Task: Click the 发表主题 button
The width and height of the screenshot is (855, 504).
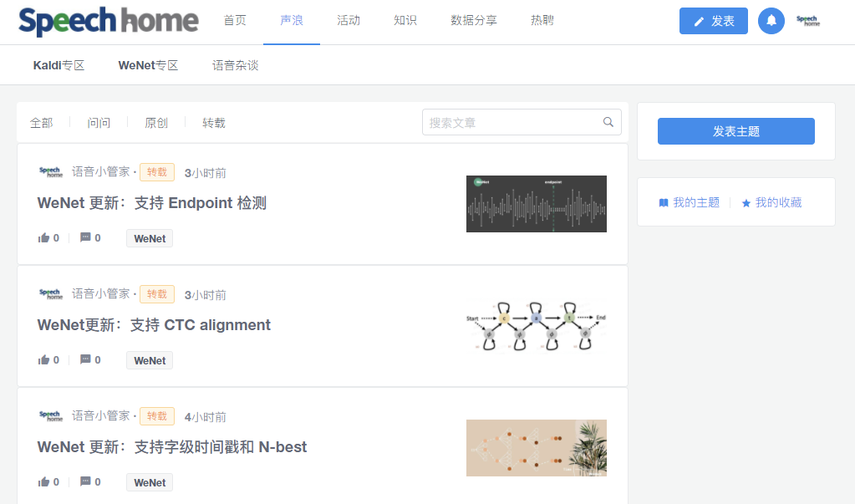Action: (x=736, y=131)
